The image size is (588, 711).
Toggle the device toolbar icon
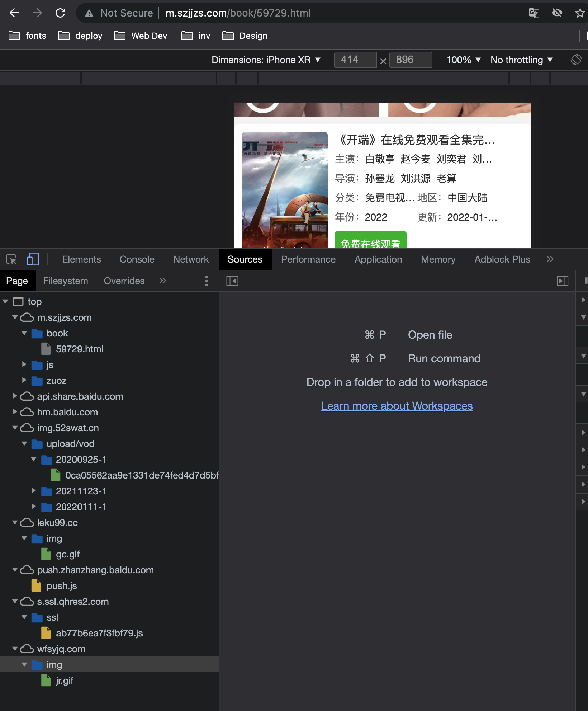click(33, 259)
